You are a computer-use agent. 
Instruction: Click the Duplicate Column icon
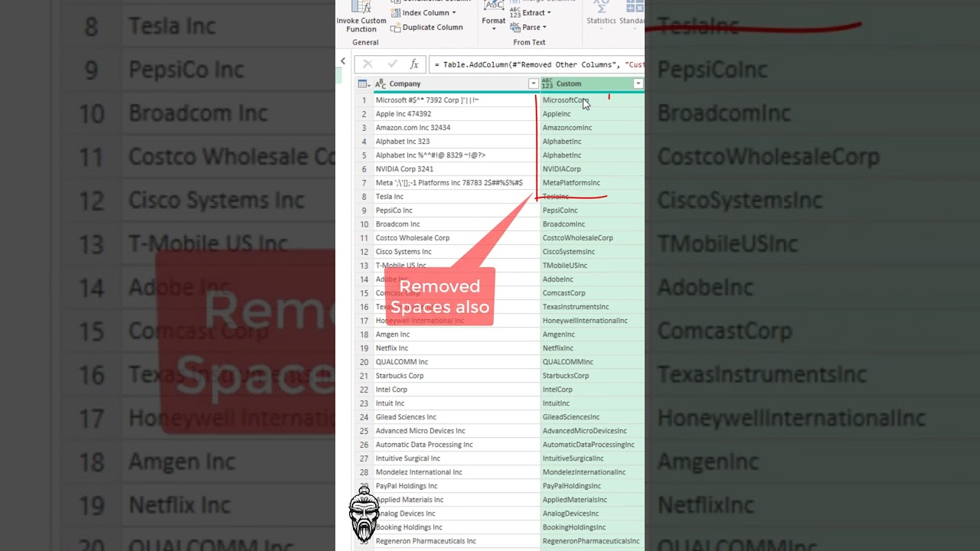click(396, 28)
